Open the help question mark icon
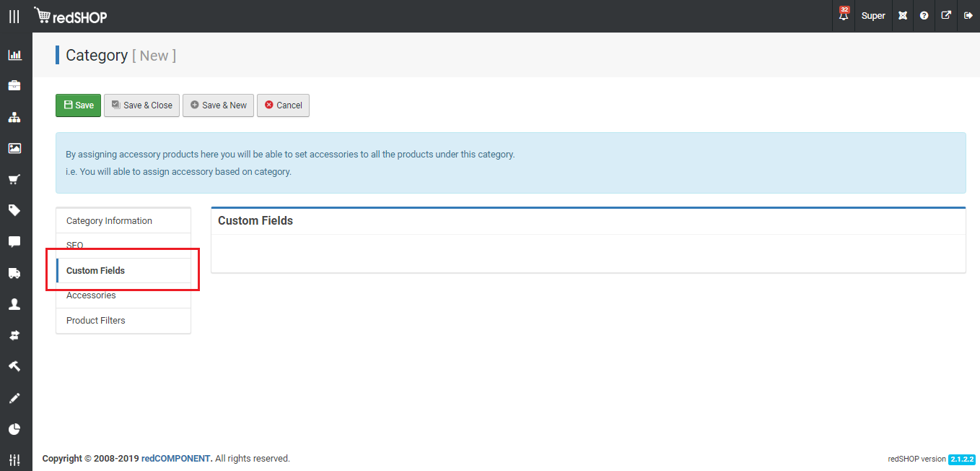This screenshot has width=980, height=471. [x=924, y=16]
